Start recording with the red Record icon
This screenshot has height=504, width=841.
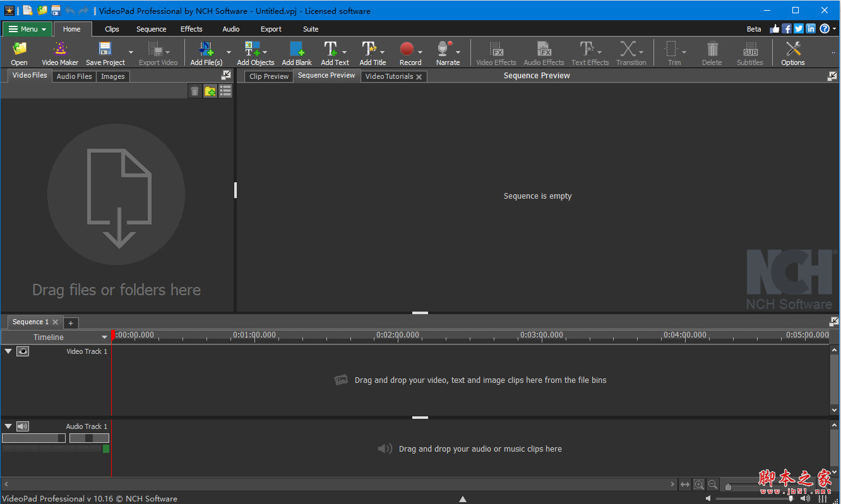pos(407,49)
